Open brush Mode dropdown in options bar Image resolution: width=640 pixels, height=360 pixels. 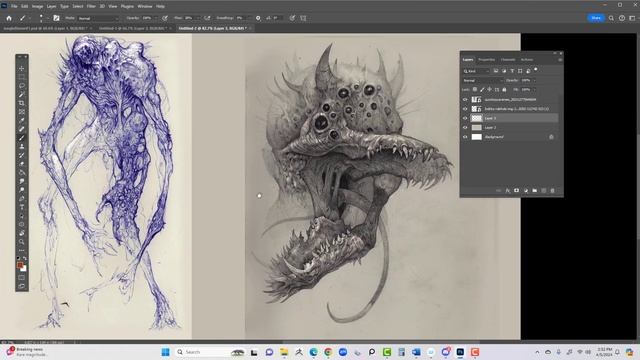[x=98, y=18]
